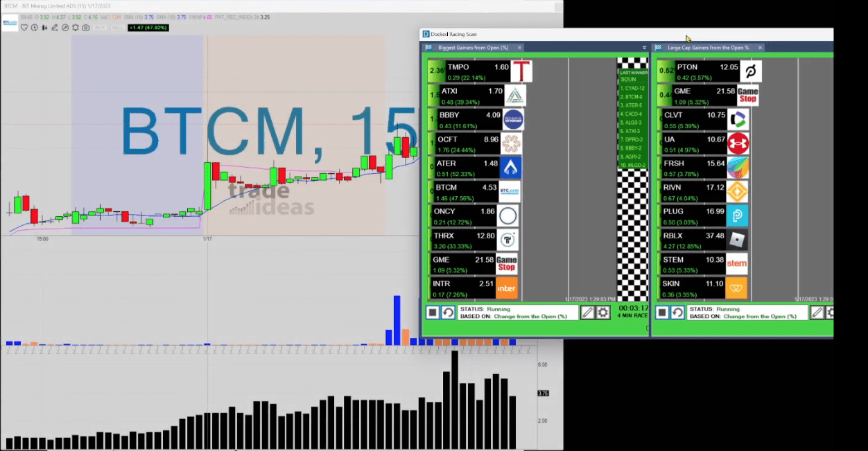This screenshot has height=451, width=868.
Task: Select the PTON racer row
Action: [x=709, y=71]
